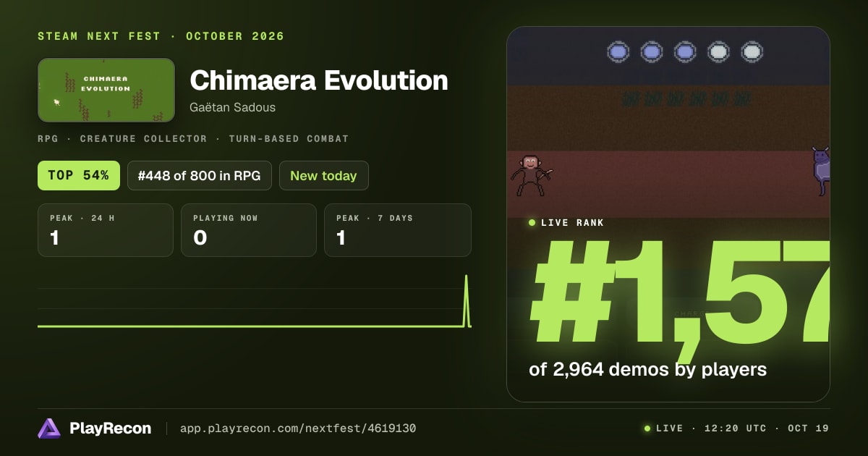The image size is (868, 456).
Task: Open the Chimaera Evolution game thumbnail
Action: 106,90
